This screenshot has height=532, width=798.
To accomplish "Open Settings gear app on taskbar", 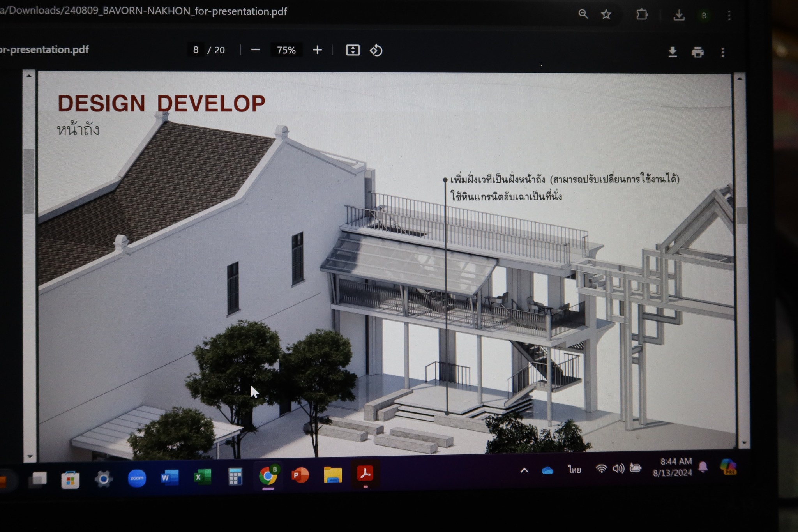I will (x=104, y=479).
